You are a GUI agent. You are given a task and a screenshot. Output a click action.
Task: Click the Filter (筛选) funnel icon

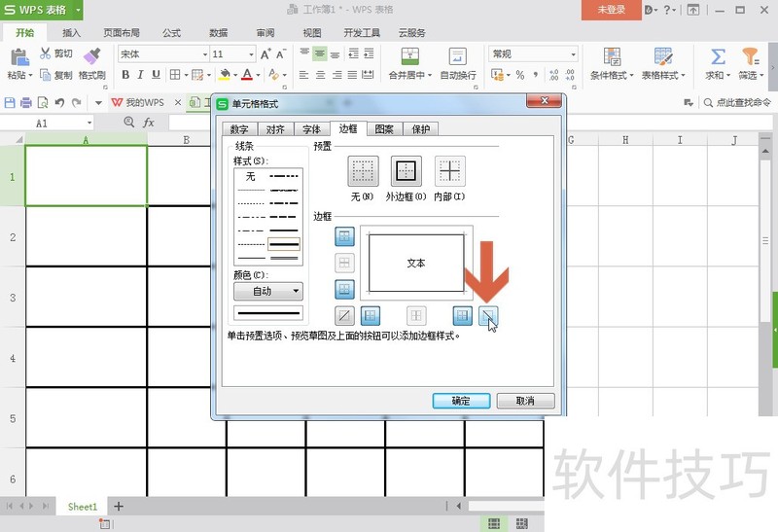point(751,56)
